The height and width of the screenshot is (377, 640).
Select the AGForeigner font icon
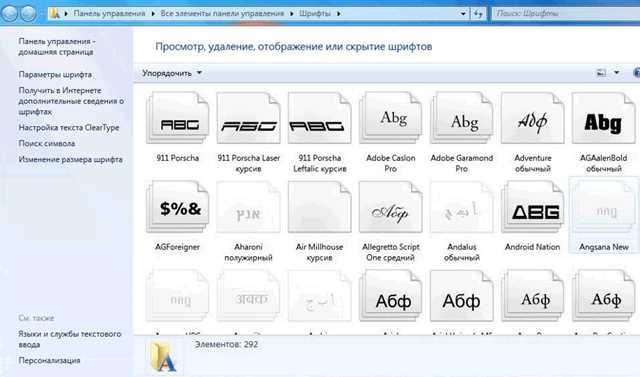point(178,208)
